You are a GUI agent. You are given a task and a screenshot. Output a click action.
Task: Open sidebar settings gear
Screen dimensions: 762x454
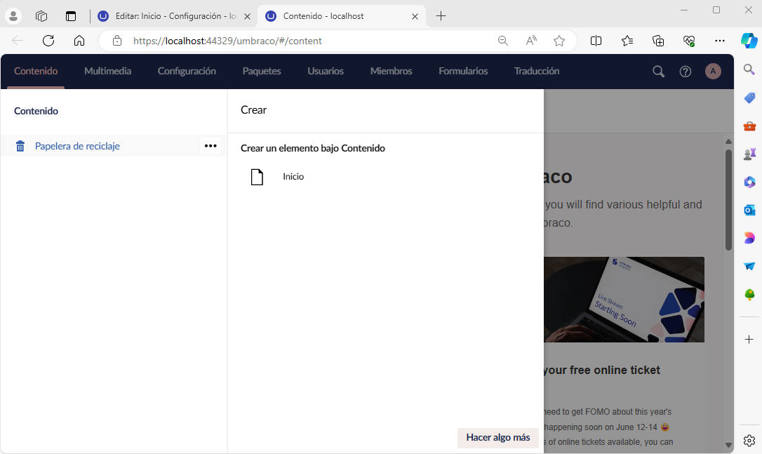(749, 440)
